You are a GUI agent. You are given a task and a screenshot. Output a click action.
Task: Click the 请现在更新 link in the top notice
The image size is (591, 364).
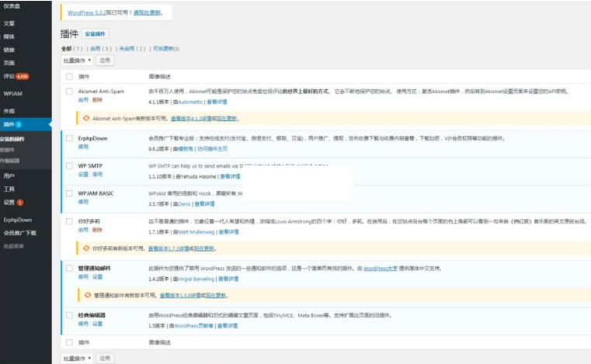tap(147, 12)
